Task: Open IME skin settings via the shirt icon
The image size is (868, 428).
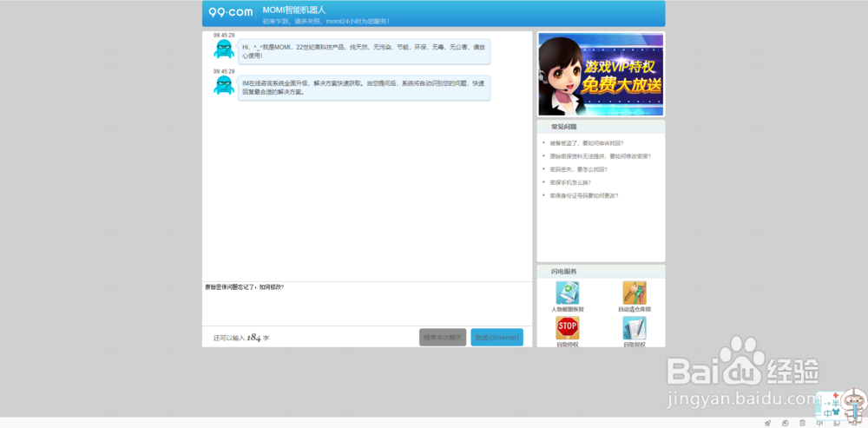Action: click(x=836, y=412)
